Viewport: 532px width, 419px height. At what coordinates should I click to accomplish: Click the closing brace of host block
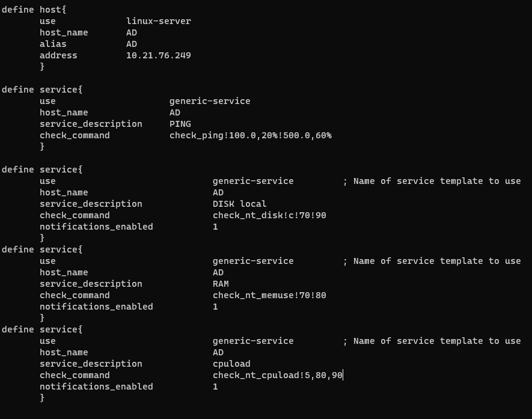42,67
